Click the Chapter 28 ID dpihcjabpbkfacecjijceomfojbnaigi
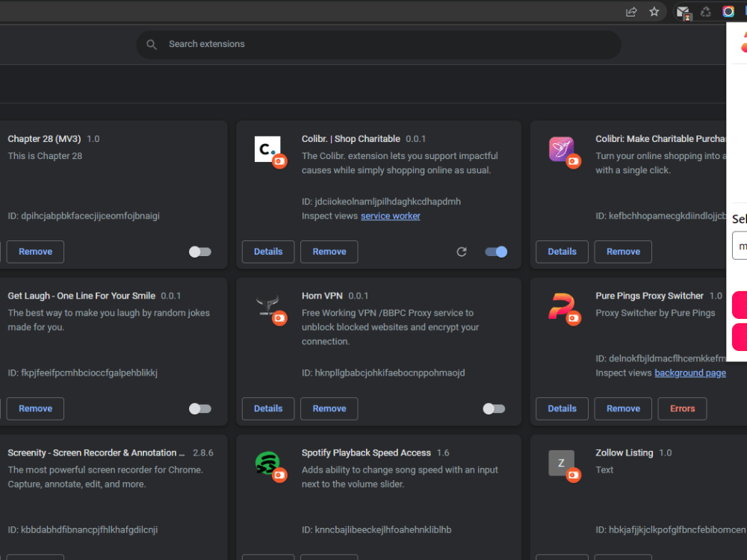Screen dimensions: 747x560 [x=84, y=217]
